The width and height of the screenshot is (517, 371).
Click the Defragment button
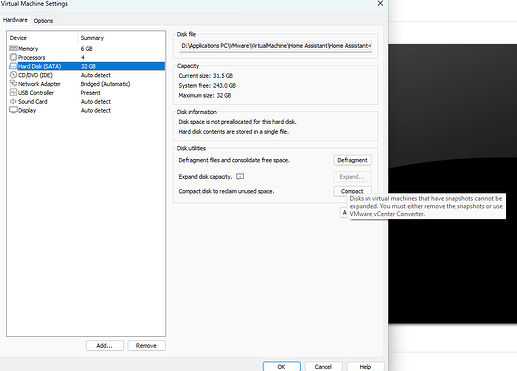click(352, 160)
